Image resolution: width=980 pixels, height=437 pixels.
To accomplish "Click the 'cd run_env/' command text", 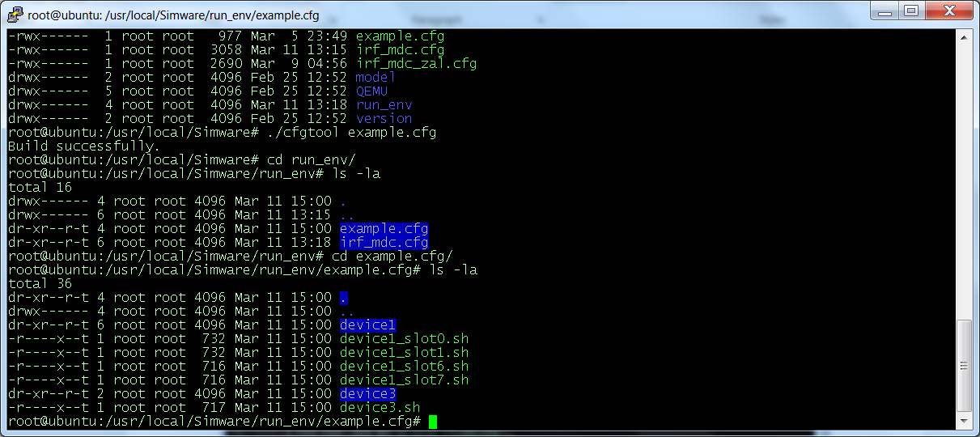I will (x=311, y=160).
